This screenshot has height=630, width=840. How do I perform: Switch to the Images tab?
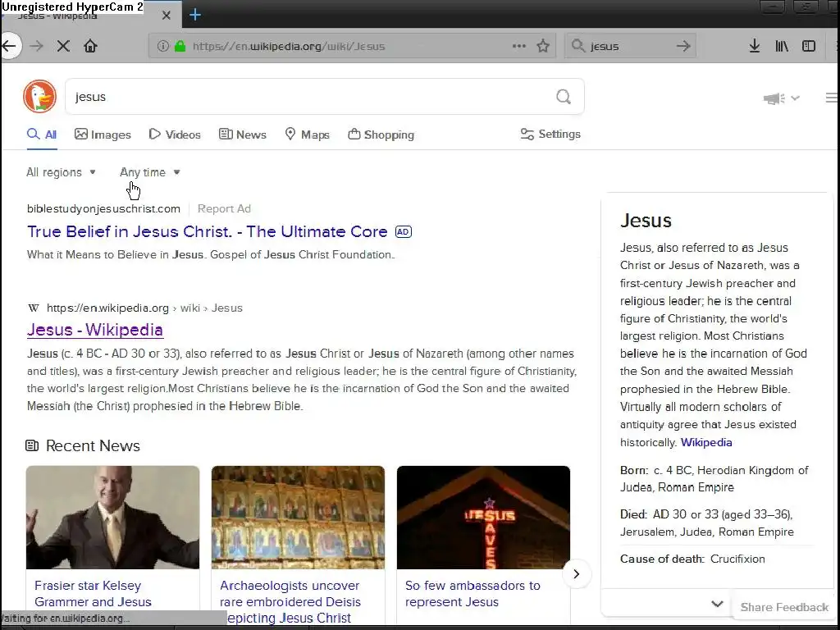103,135
